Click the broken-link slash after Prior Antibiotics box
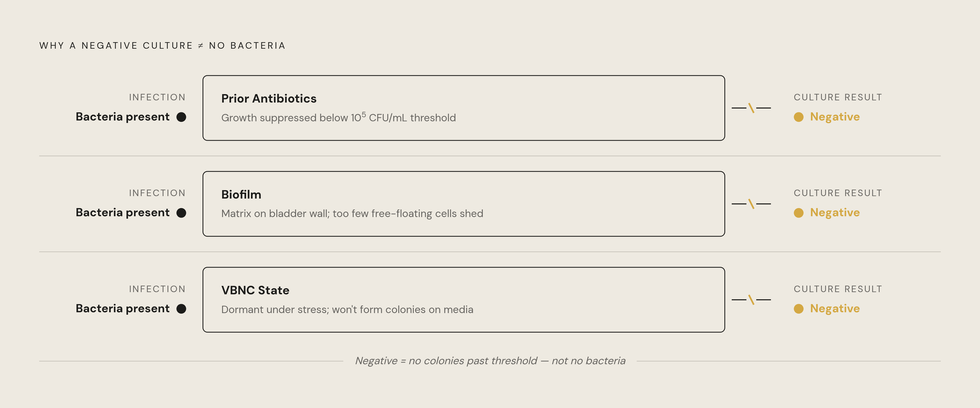This screenshot has width=980, height=408. (751, 108)
